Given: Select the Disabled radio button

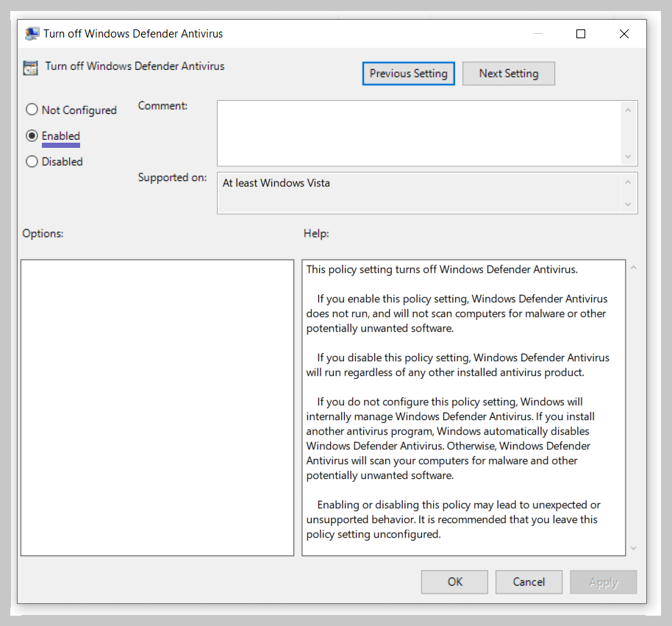Looking at the screenshot, I should click(32, 161).
